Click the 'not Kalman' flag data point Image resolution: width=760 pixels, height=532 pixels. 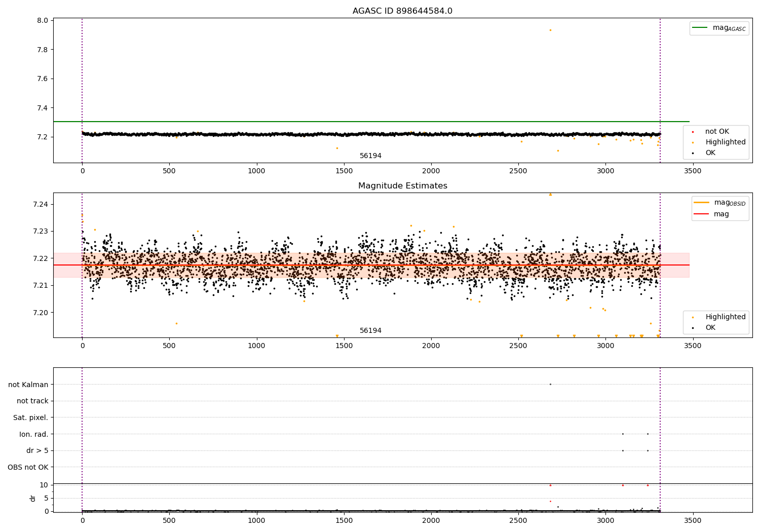click(550, 384)
